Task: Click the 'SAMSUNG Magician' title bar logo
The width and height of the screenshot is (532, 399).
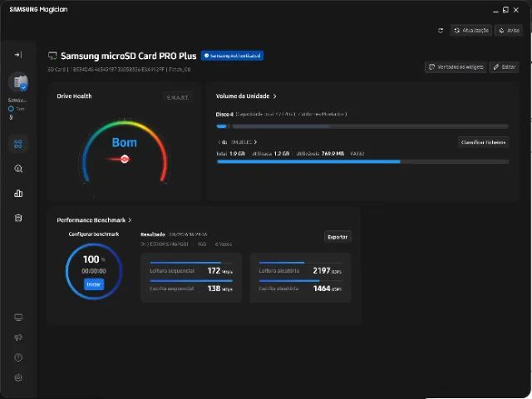Action: click(x=38, y=9)
